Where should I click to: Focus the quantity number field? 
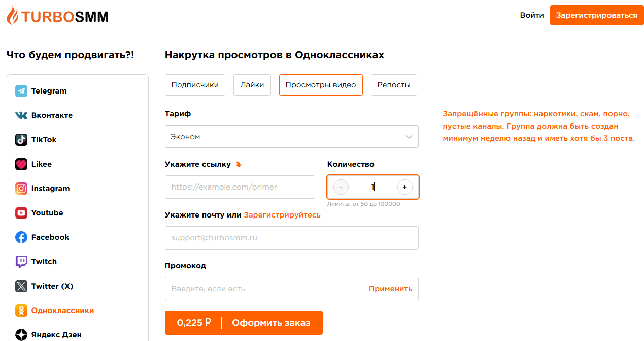[x=372, y=187]
